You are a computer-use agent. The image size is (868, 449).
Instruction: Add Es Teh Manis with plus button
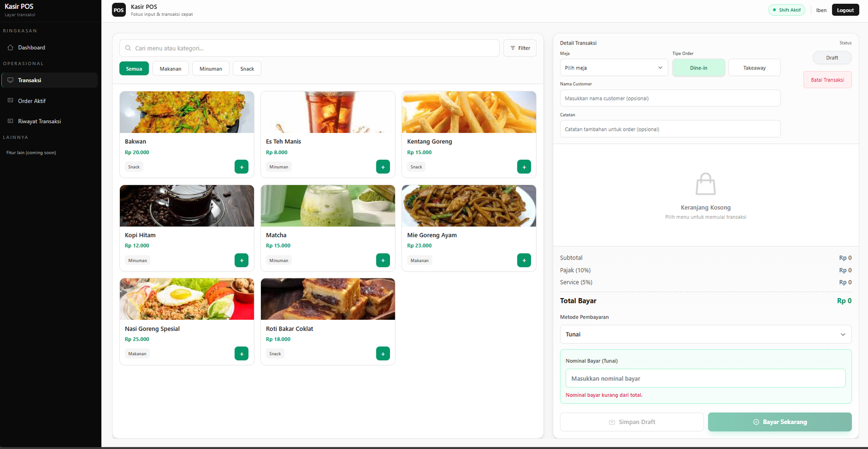click(x=383, y=167)
